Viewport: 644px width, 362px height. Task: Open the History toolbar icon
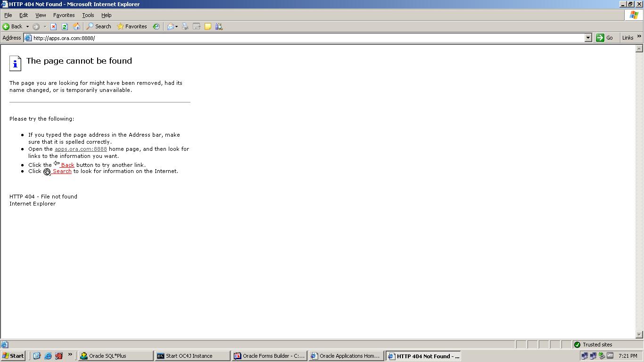point(156,26)
